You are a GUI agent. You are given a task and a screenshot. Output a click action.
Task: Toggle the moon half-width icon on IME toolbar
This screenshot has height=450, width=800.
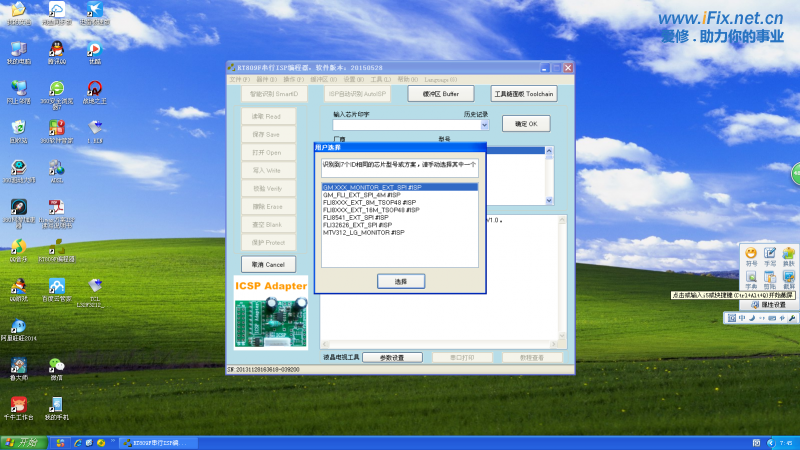[x=752, y=318]
